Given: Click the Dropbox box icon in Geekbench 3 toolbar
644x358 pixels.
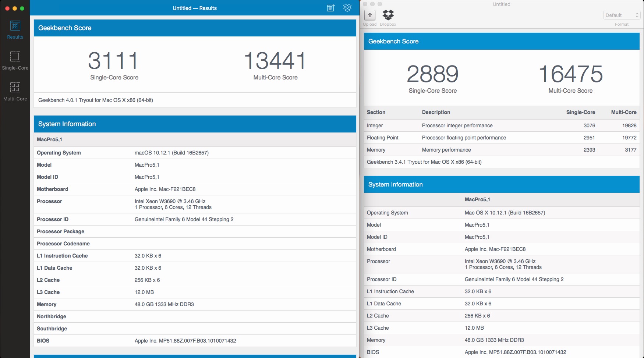Looking at the screenshot, I should click(x=388, y=15).
